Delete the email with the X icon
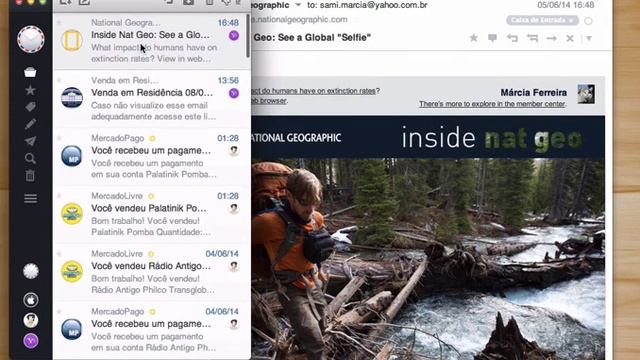The height and width of the screenshot is (360, 640). (570, 38)
